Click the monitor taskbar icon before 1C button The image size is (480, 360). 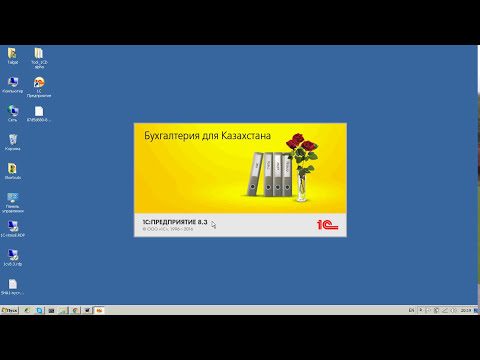[87, 310]
